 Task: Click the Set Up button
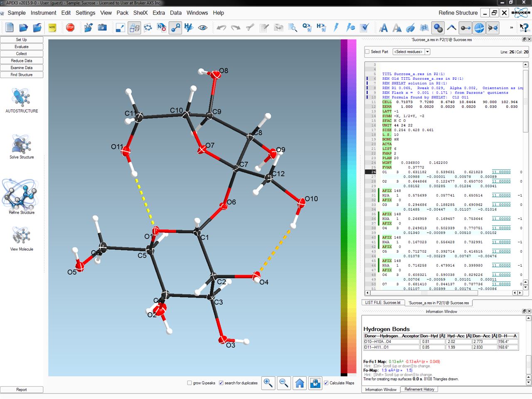pyautogui.click(x=22, y=39)
